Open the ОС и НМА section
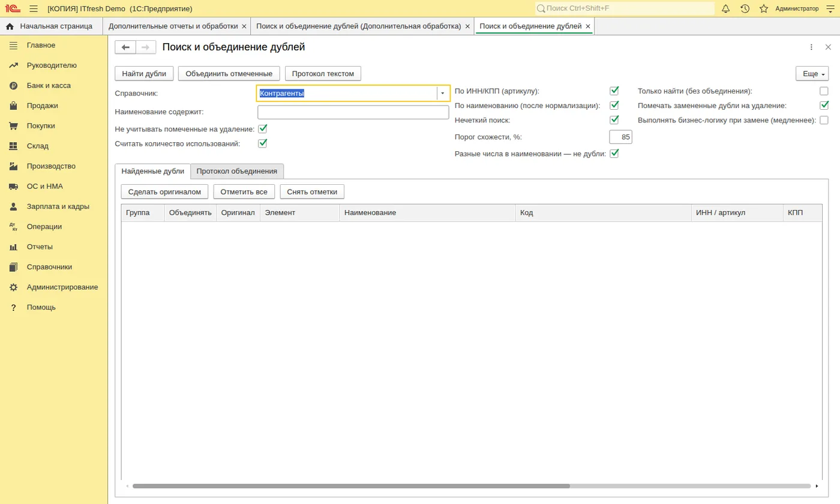 [x=54, y=186]
